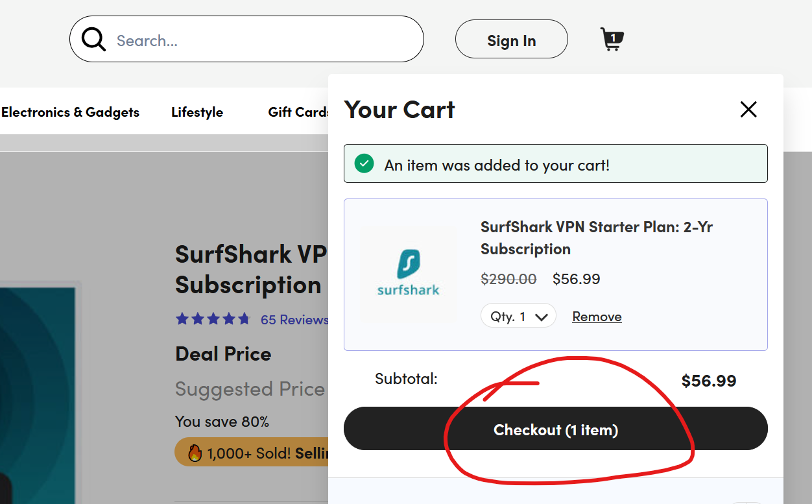Remove the SurfShark subscription from cart
This screenshot has height=504, width=812.
[x=597, y=316]
